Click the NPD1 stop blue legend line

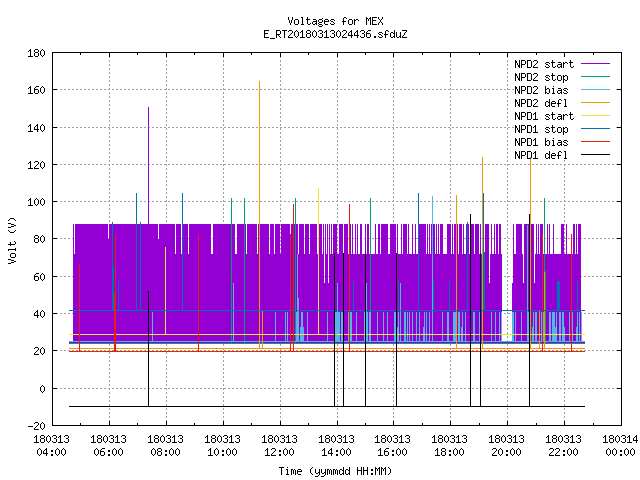click(595, 129)
